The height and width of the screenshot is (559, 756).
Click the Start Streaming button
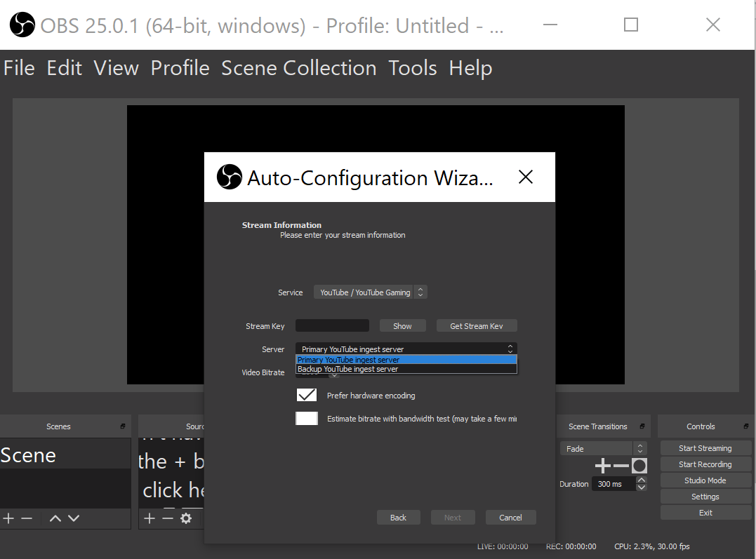point(705,448)
